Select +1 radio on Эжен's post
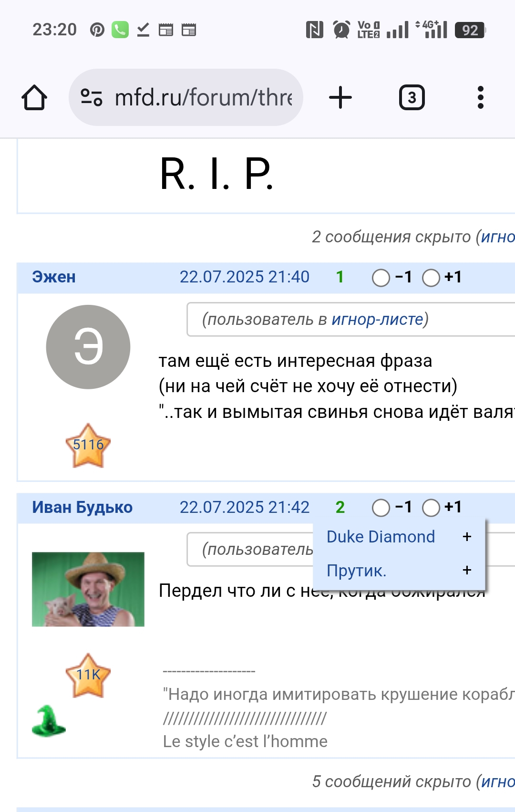Image resolution: width=515 pixels, height=812 pixels. [x=431, y=278]
